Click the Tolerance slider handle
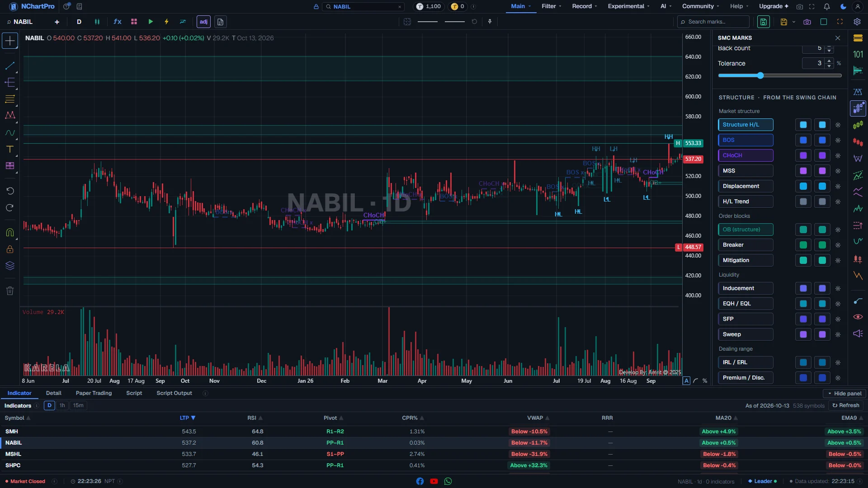 tap(760, 75)
